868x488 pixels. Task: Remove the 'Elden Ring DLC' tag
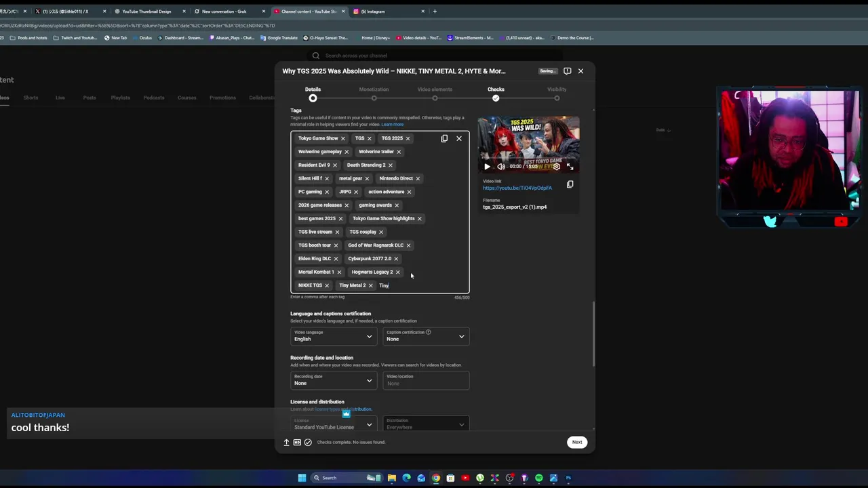point(336,259)
